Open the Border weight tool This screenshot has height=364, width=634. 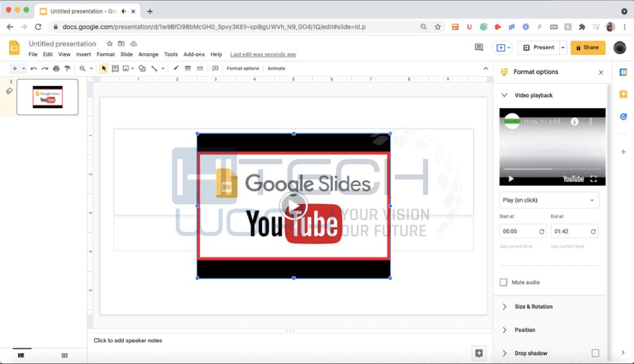pos(188,68)
